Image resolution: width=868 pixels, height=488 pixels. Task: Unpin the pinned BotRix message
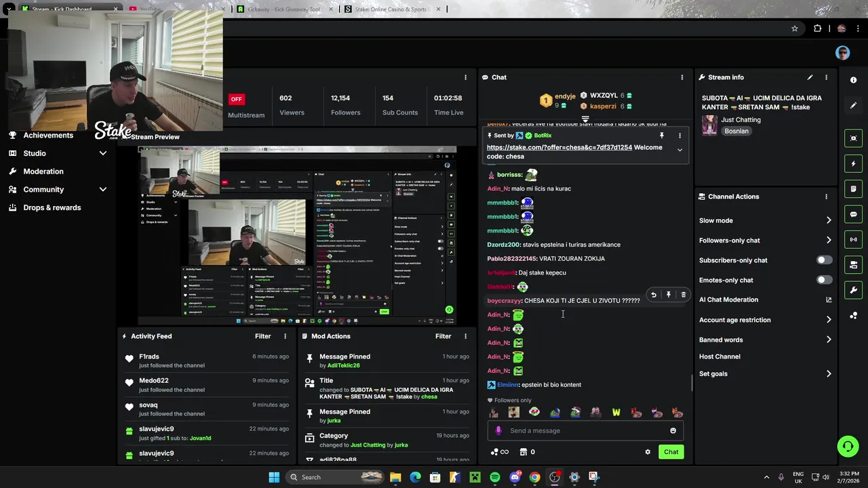point(662,136)
